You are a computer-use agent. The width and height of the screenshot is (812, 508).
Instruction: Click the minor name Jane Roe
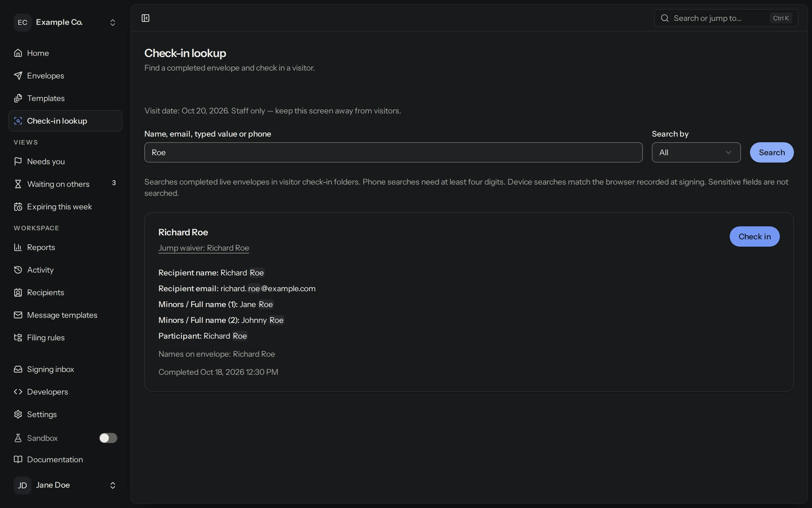click(256, 305)
